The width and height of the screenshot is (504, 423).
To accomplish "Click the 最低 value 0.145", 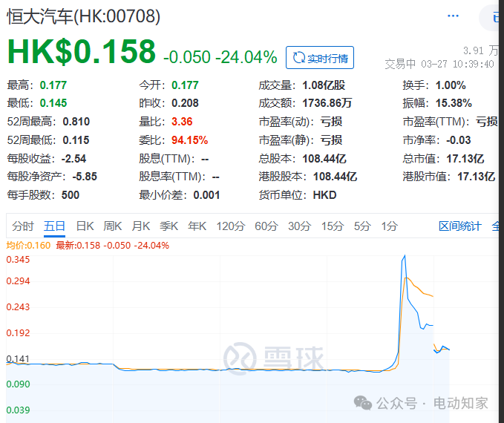I will [x=53, y=103].
